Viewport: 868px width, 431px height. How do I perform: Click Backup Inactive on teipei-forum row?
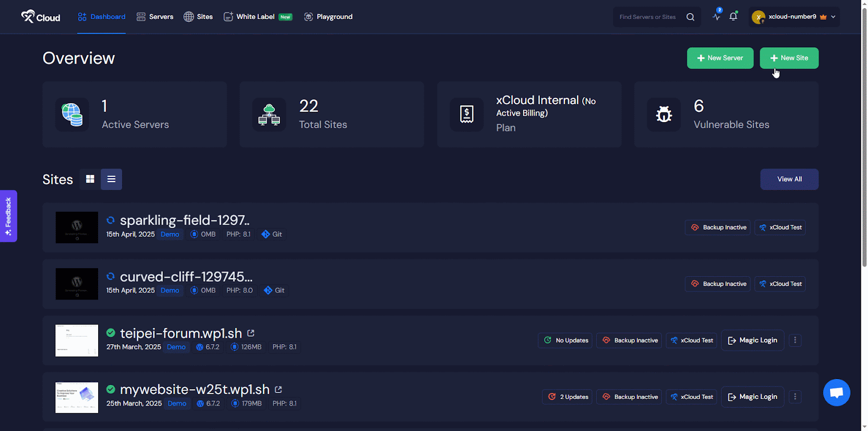tap(629, 340)
